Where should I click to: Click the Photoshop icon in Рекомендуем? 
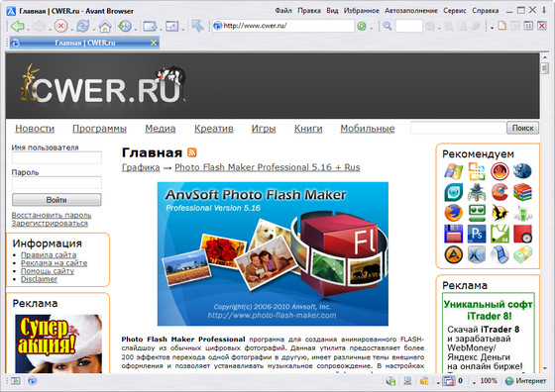[x=477, y=234]
